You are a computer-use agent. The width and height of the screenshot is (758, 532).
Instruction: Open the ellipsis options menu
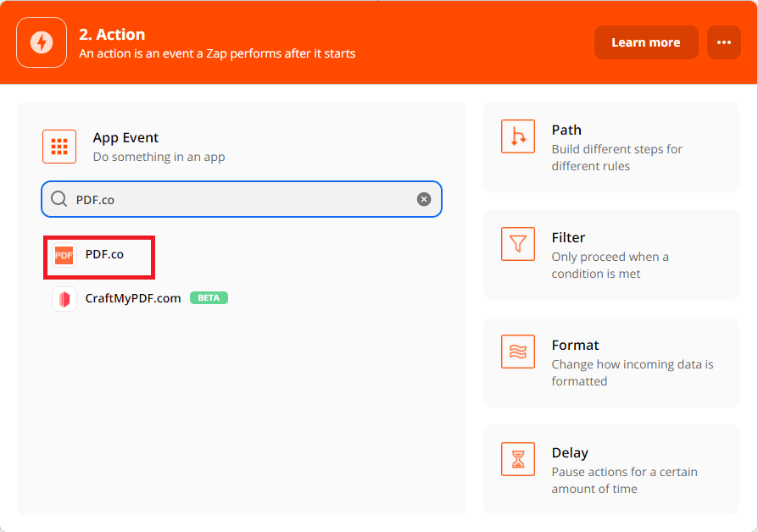coord(723,42)
